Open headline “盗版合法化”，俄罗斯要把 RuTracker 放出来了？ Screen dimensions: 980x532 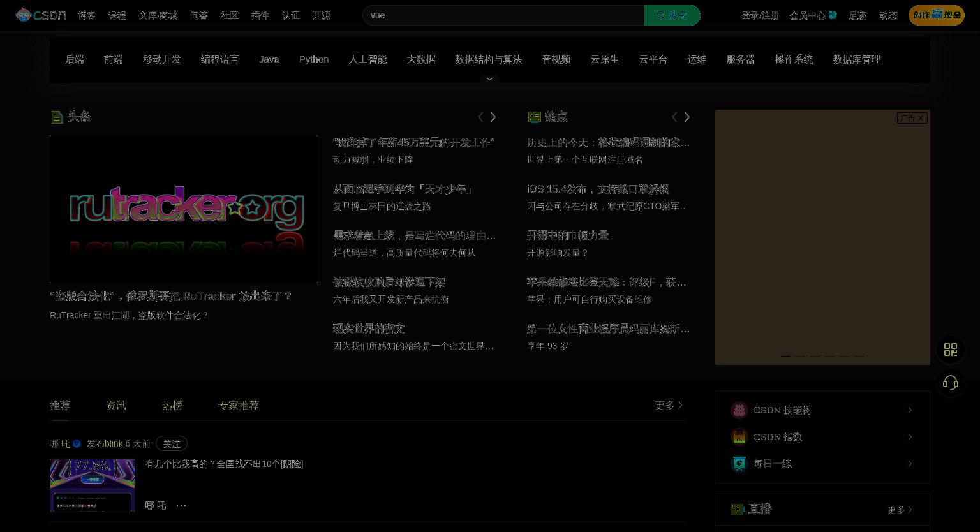pos(171,296)
